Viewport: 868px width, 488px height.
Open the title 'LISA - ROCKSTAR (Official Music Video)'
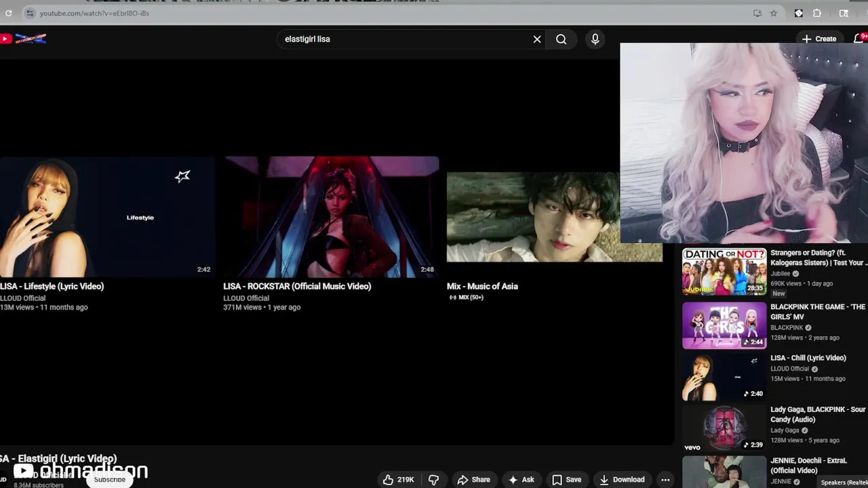point(297,286)
